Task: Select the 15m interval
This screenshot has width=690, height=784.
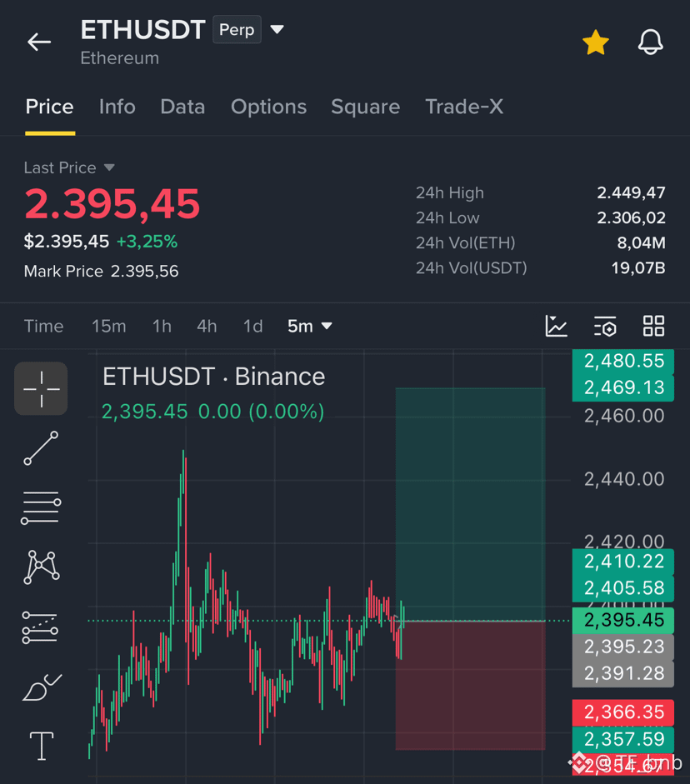Action: point(108,326)
